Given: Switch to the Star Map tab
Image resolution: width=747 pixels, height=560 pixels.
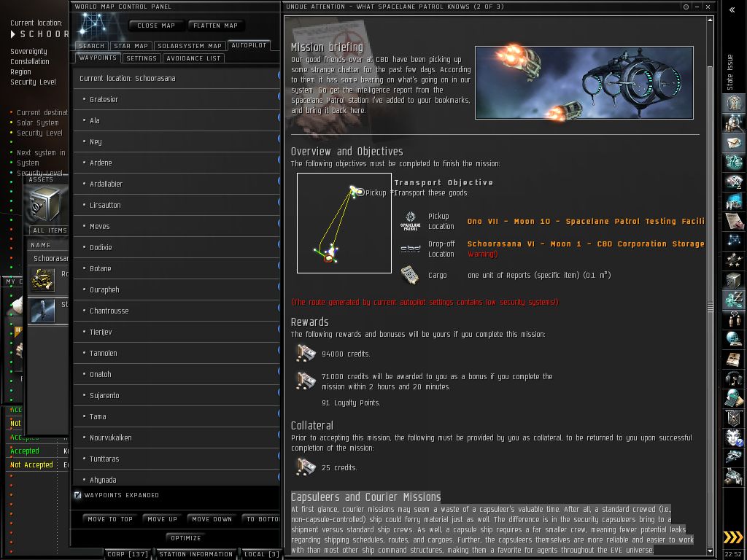Looking at the screenshot, I should point(131,46).
